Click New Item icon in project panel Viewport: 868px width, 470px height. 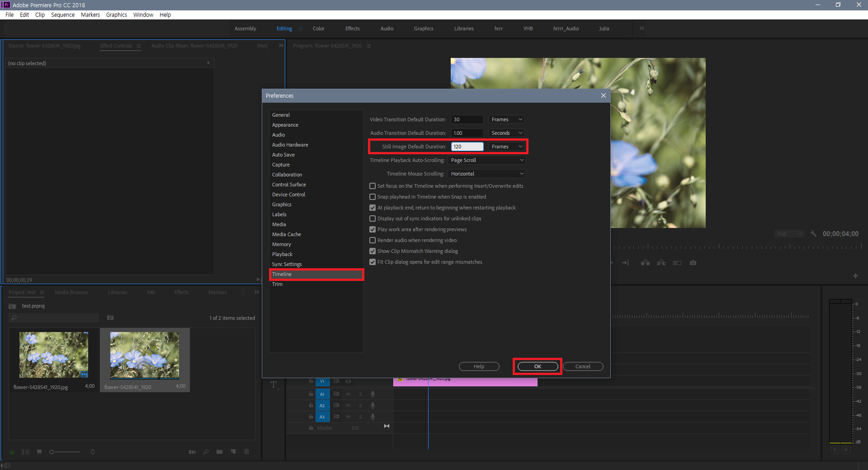point(233,452)
